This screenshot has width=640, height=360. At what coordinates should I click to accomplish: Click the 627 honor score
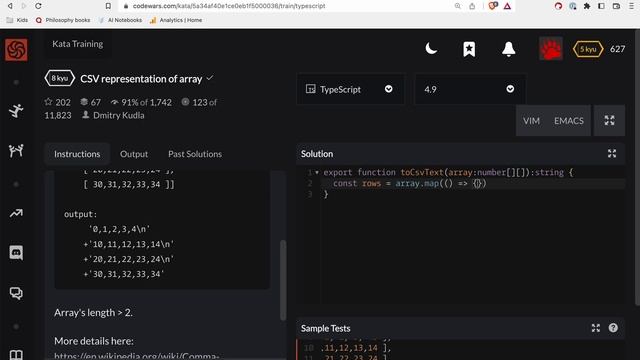[x=617, y=49]
